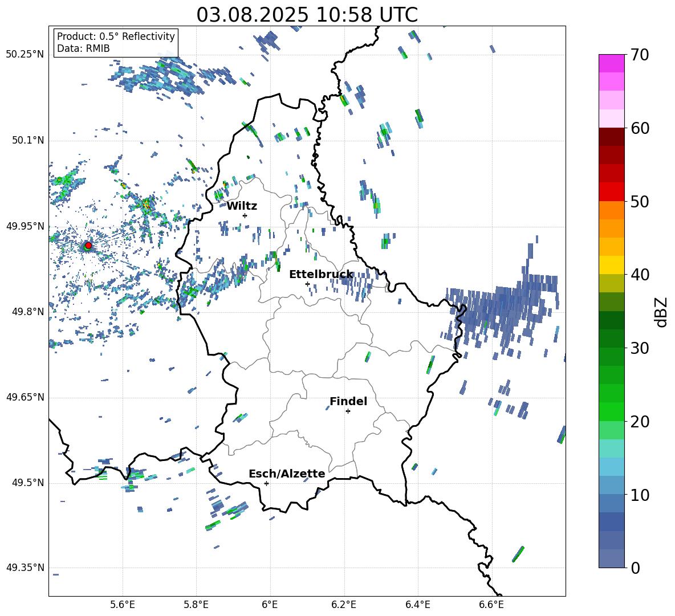Click the 6°E longitude label
Screen dimensions: 675x616
(x=270, y=605)
